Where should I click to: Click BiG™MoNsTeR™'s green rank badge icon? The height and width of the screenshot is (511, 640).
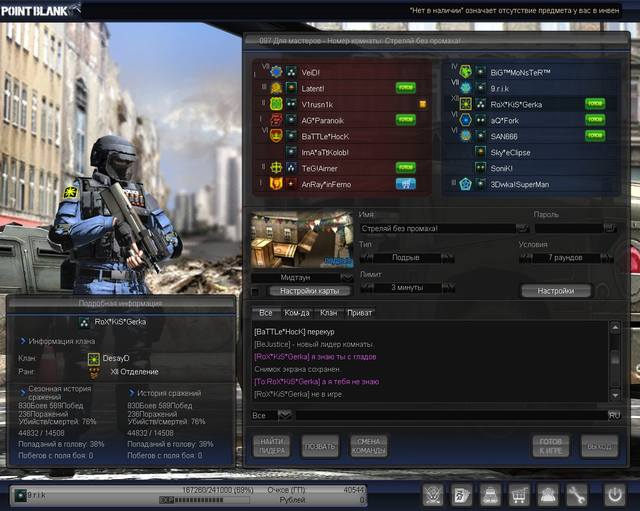465,72
